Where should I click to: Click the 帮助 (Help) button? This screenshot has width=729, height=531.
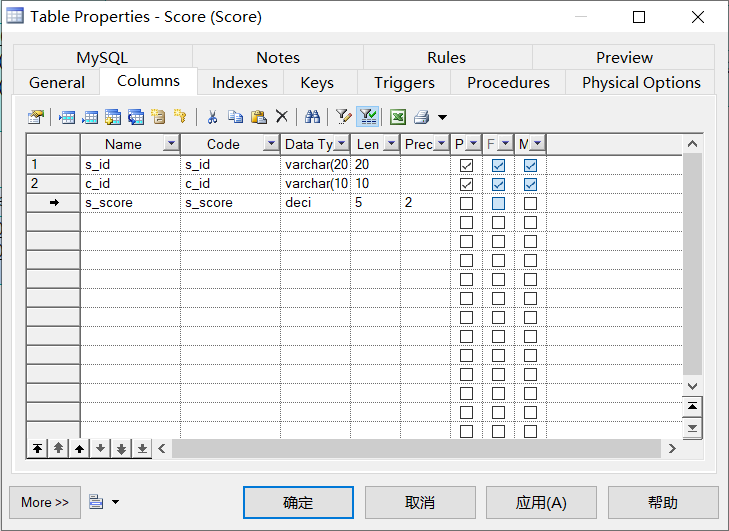pyautogui.click(x=663, y=502)
